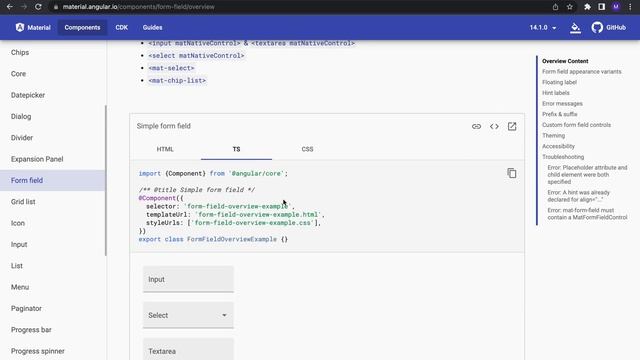
Task: Switch to the CSS code tab
Action: pyautogui.click(x=307, y=149)
